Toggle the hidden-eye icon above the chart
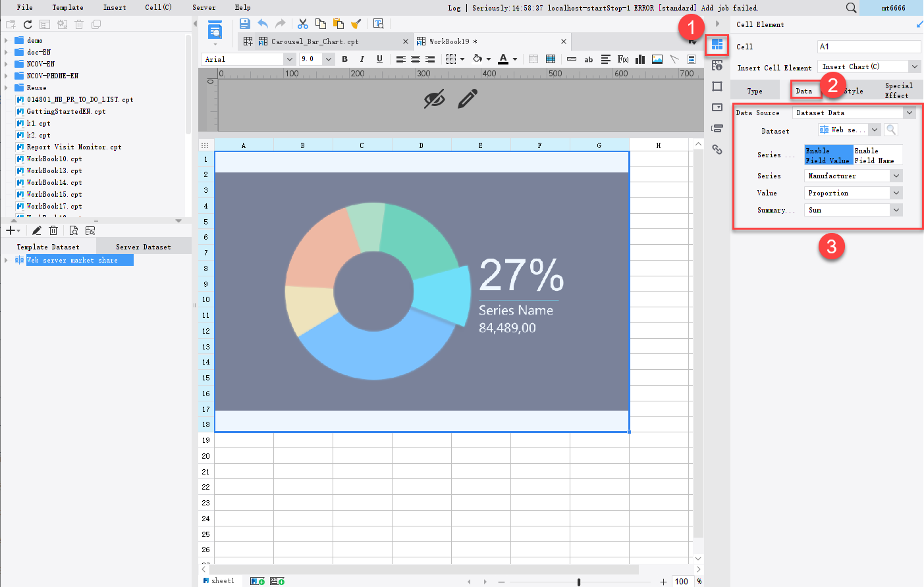 pos(434,99)
